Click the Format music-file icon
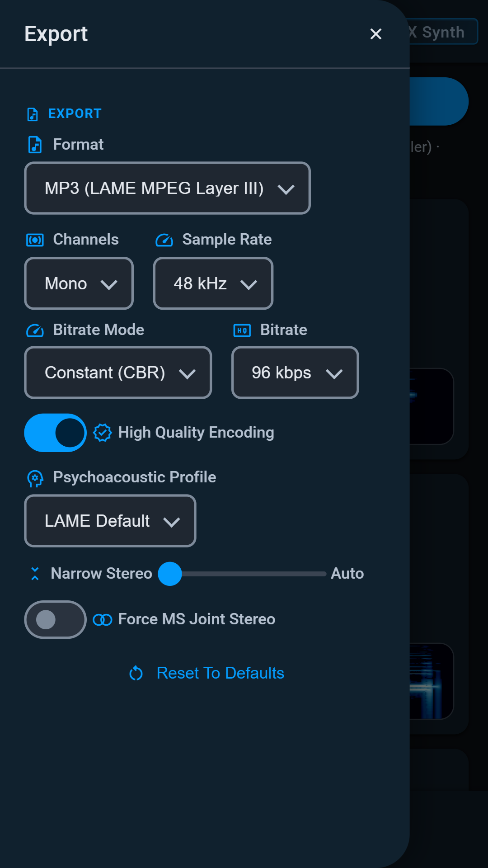This screenshot has height=868, width=488. click(35, 145)
